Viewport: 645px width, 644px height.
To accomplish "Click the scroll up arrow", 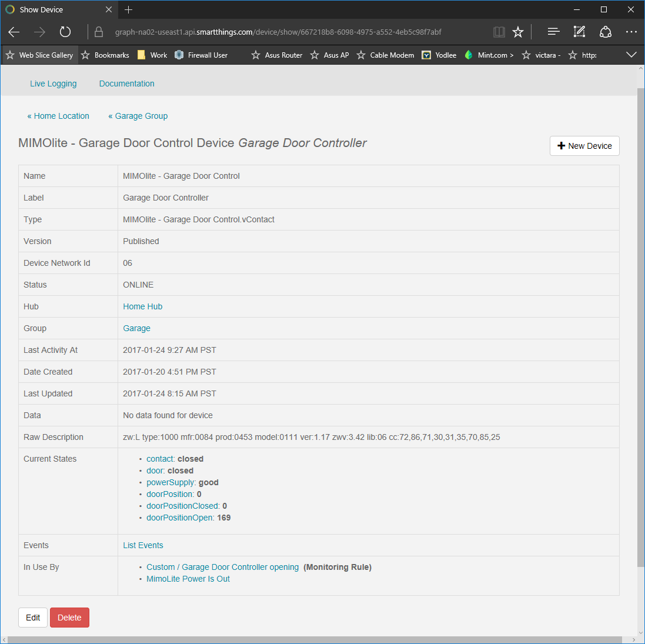I will point(640,69).
